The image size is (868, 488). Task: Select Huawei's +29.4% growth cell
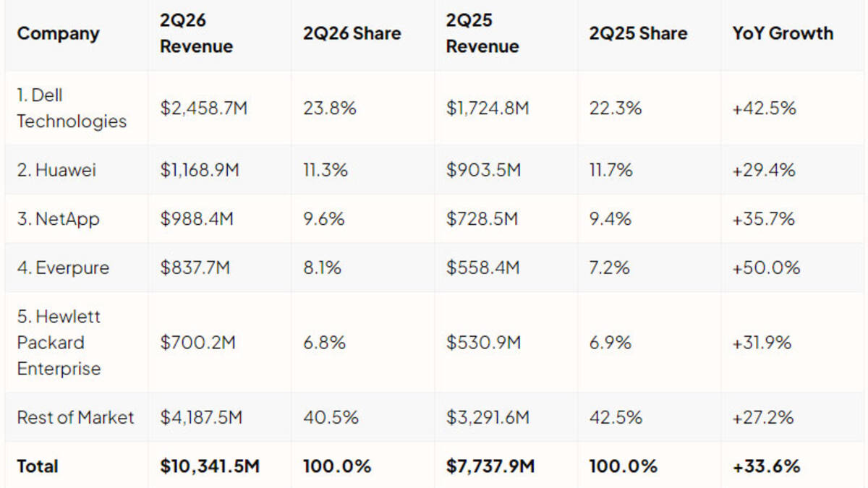click(764, 170)
